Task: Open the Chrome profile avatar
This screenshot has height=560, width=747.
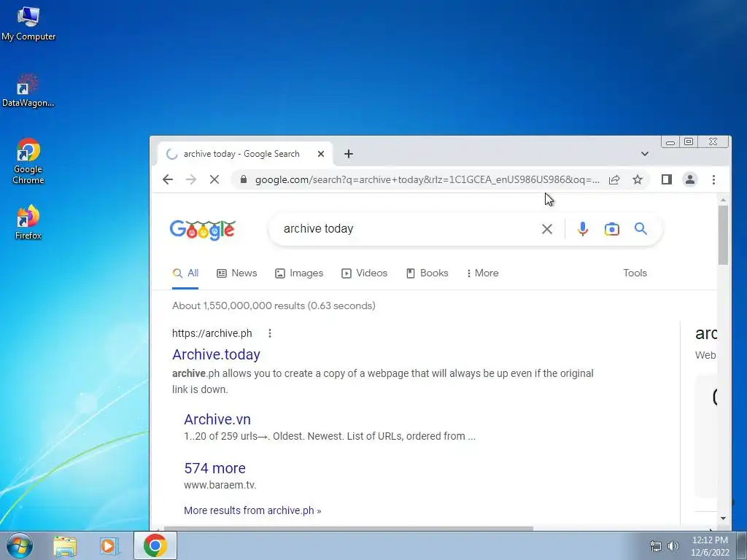Action: point(690,179)
